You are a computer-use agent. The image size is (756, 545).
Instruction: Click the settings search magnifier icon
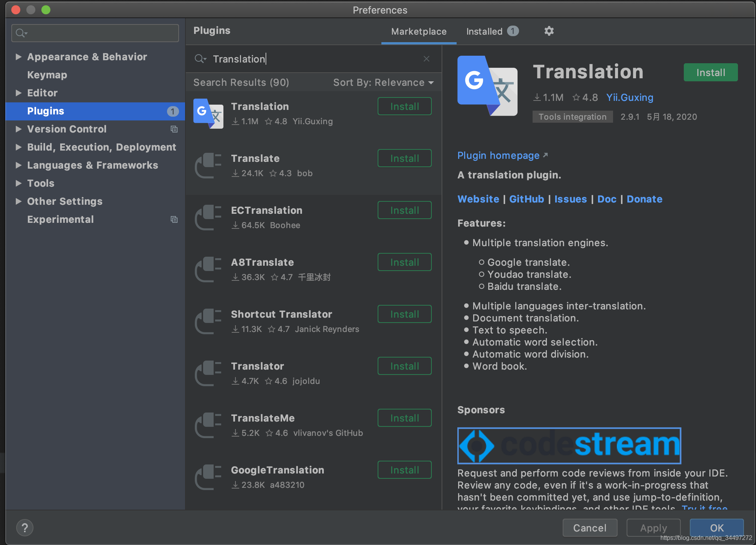pos(21,33)
